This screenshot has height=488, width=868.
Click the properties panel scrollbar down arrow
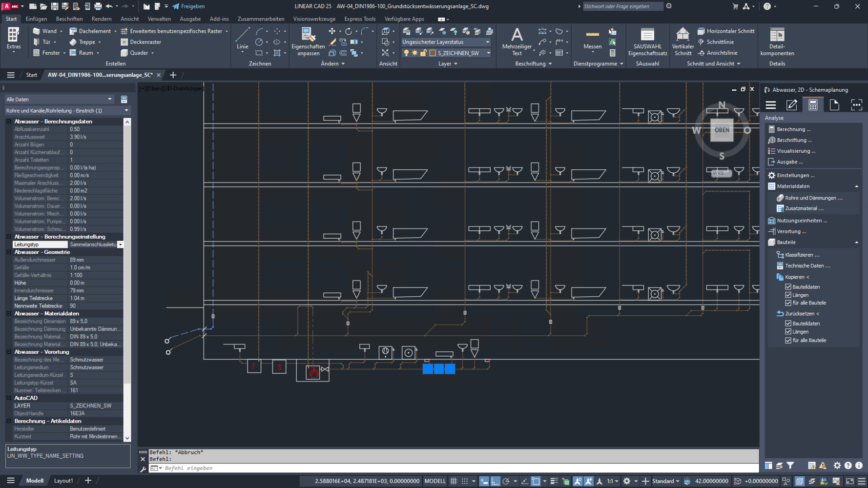click(127, 438)
